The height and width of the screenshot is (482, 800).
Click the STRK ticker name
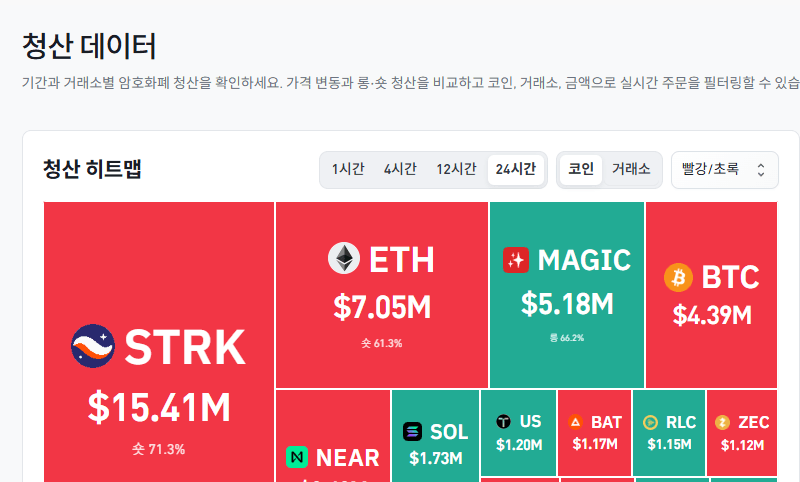(x=185, y=347)
